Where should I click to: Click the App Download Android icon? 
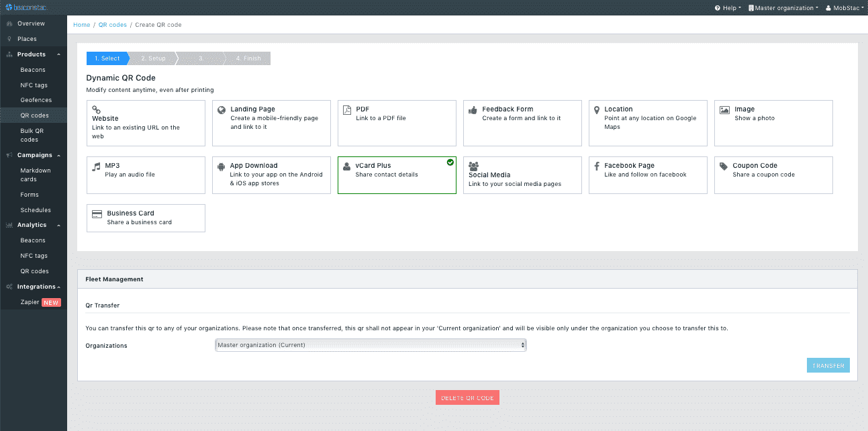point(222,166)
